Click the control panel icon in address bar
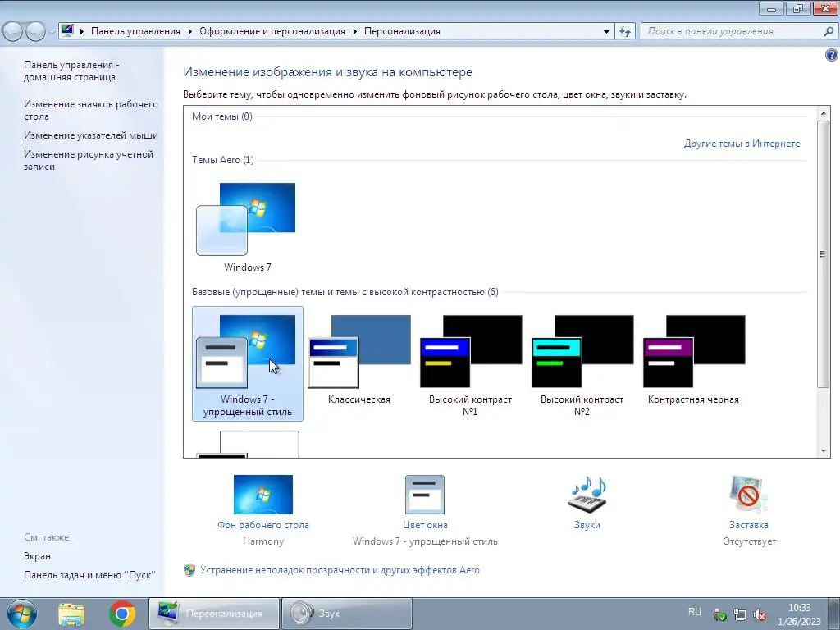The width and height of the screenshot is (840, 630). (67, 31)
